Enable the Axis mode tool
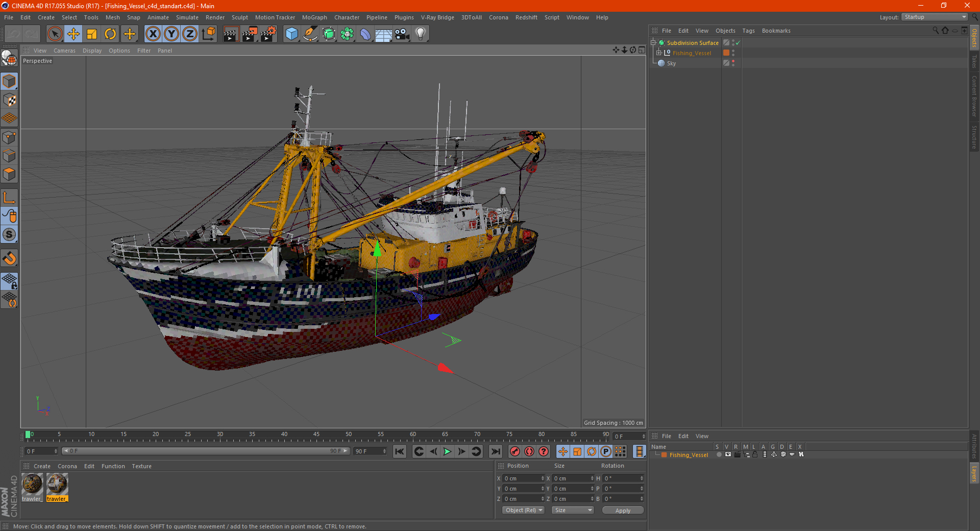This screenshot has width=980, height=531. [x=9, y=198]
